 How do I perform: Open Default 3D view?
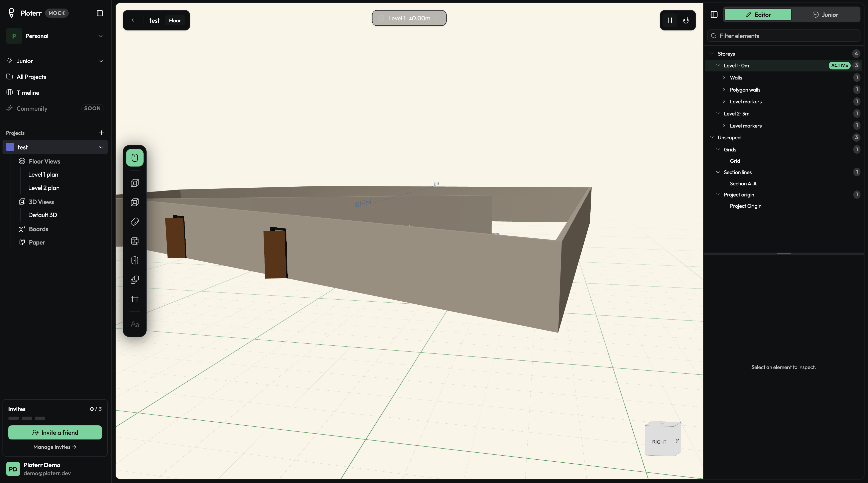tap(43, 215)
